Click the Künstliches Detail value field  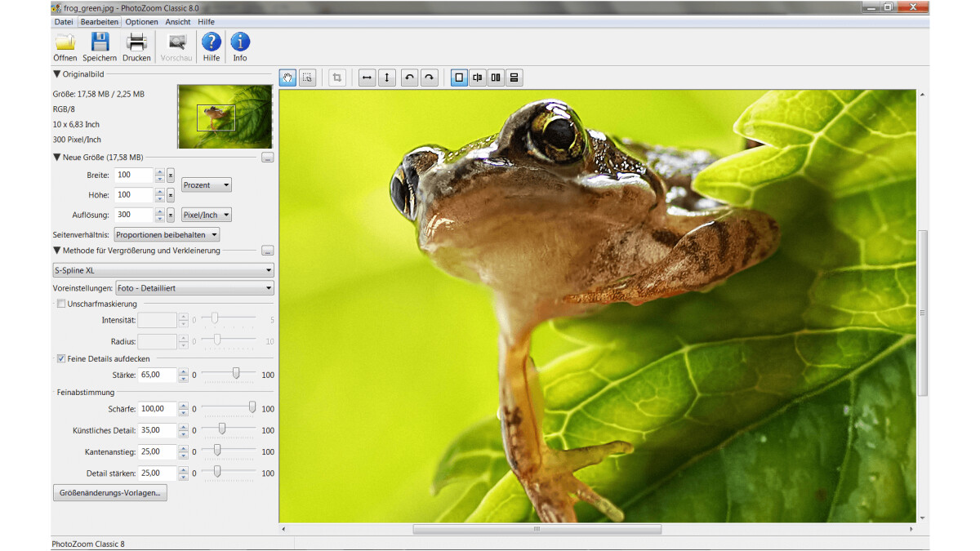(x=158, y=430)
